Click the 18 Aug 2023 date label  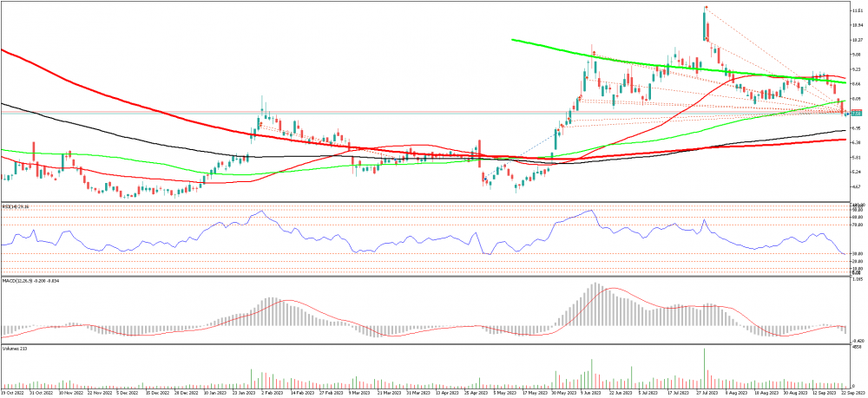pyautogui.click(x=766, y=393)
